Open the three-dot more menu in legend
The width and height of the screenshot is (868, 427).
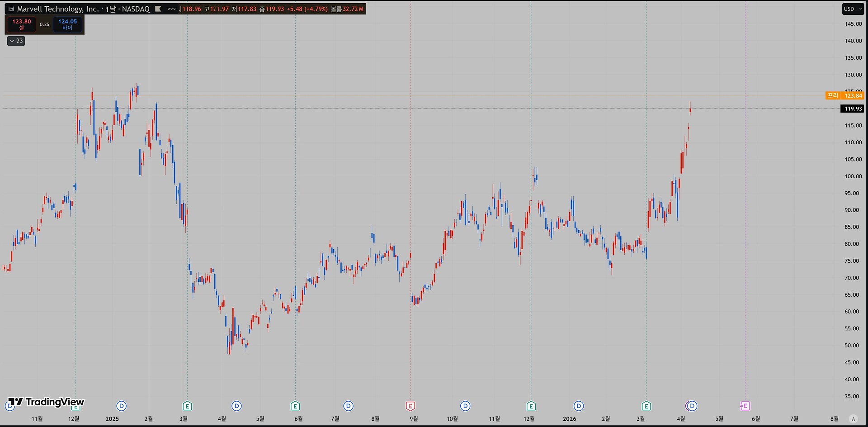171,9
